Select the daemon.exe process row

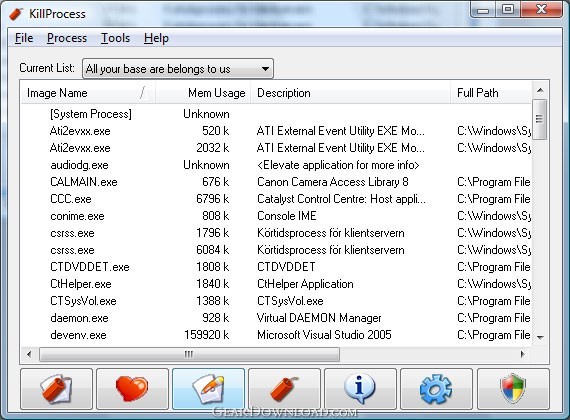276,318
